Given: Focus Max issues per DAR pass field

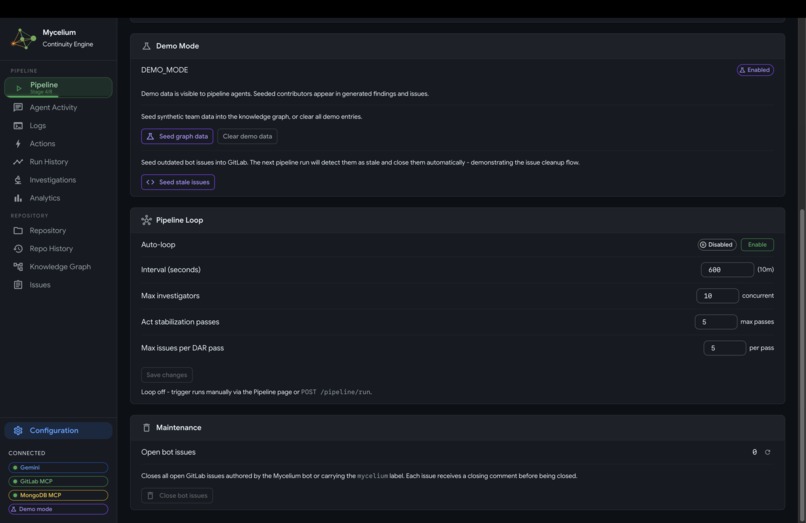Looking at the screenshot, I should 724,348.
